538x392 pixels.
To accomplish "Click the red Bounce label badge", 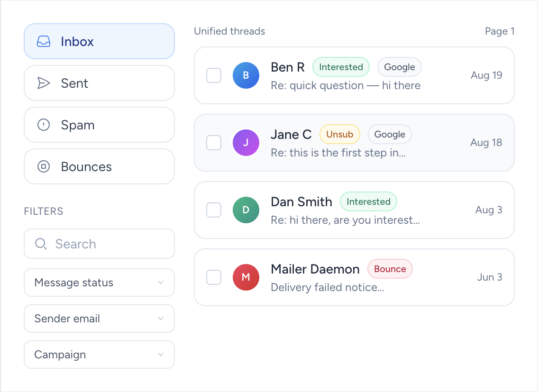I will [390, 269].
